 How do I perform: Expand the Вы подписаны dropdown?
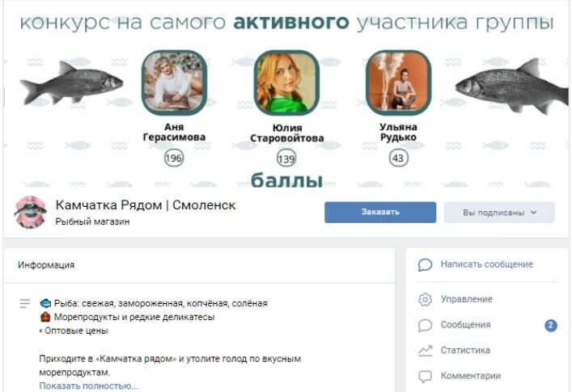click(x=499, y=213)
